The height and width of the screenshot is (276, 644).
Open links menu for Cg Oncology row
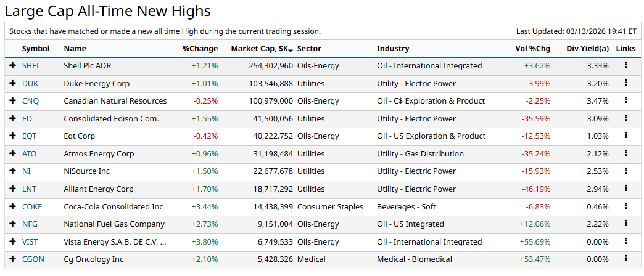[x=625, y=259]
